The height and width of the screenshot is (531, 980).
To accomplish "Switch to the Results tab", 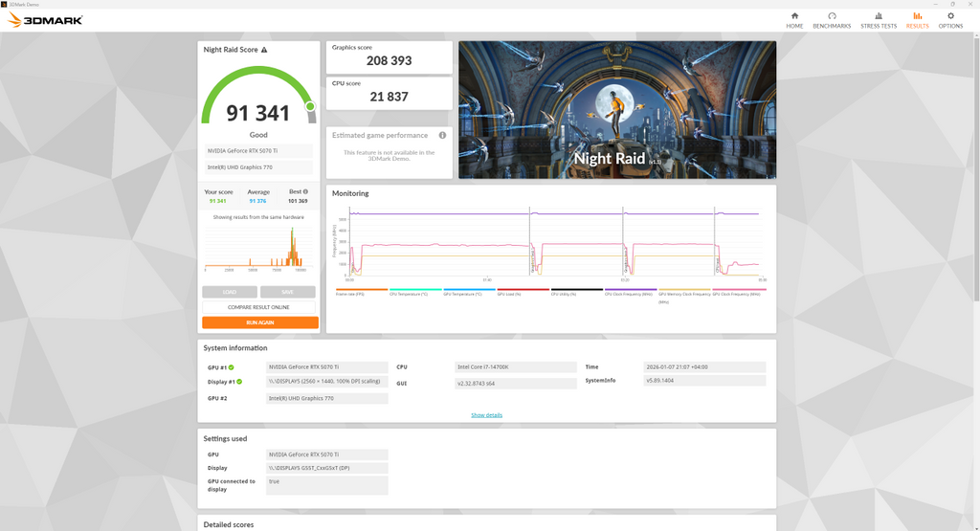I will [x=917, y=20].
